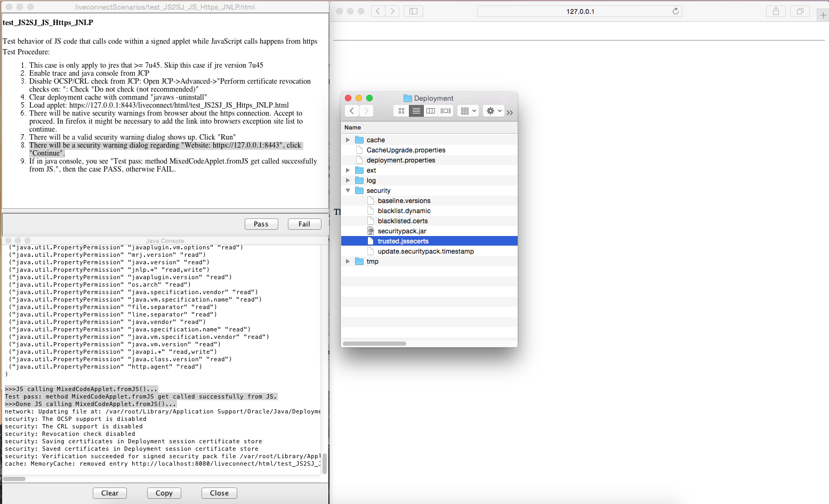Expand the tmp folder
Screen dimensions: 829x504
point(348,262)
